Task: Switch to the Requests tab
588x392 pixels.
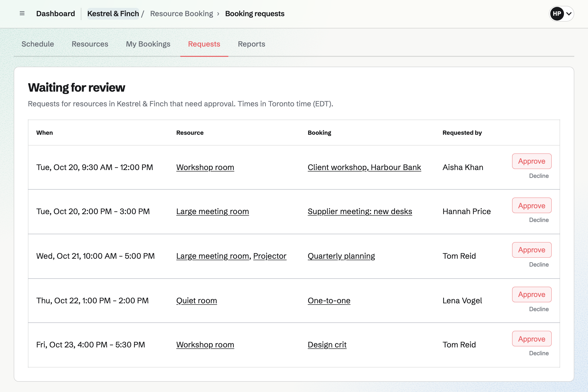Action: point(204,44)
